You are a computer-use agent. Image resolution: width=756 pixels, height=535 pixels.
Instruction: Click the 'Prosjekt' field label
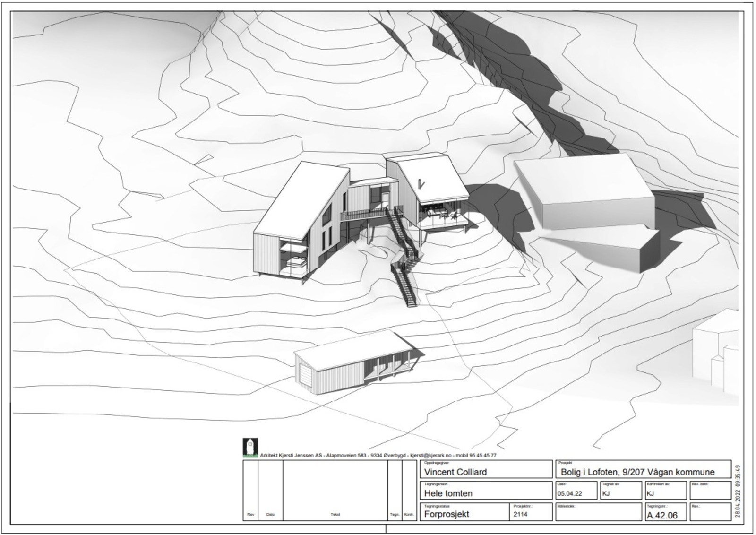coord(565,463)
